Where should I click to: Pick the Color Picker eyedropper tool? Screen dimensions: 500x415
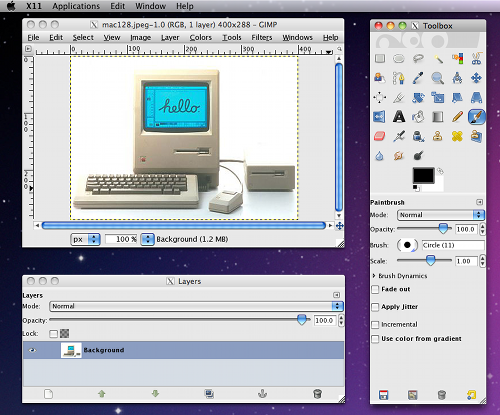[x=418, y=78]
